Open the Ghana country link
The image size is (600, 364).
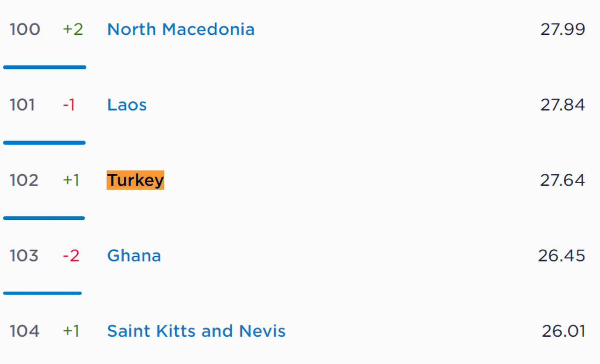tap(134, 256)
